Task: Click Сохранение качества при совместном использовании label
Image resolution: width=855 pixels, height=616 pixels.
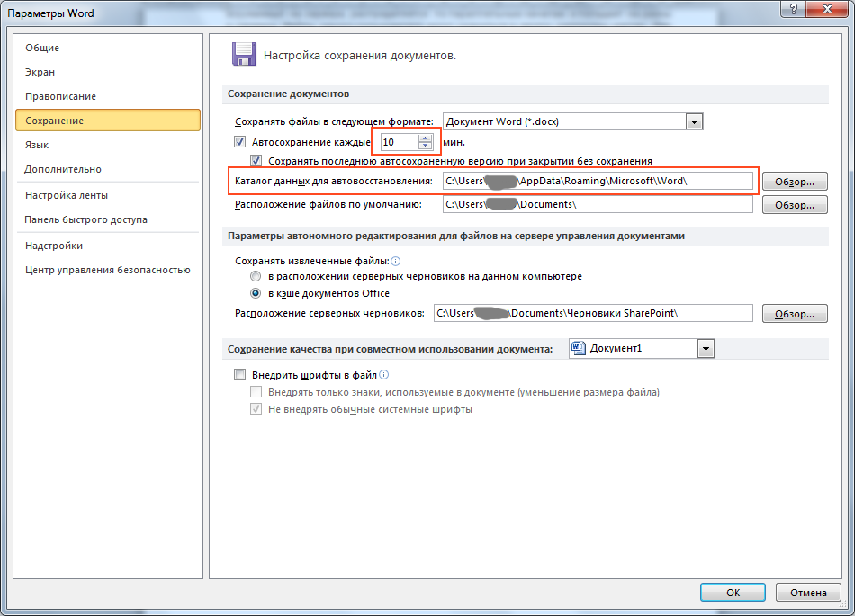Action: tap(391, 349)
